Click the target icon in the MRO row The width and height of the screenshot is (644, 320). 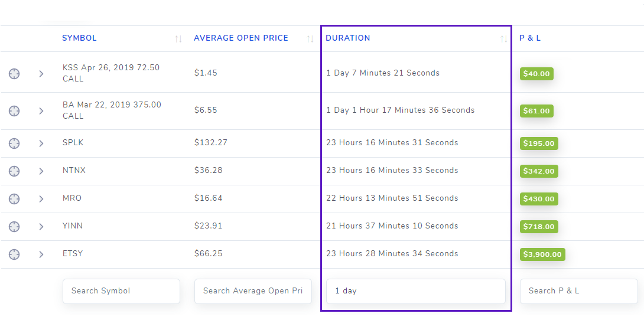pos(14,199)
